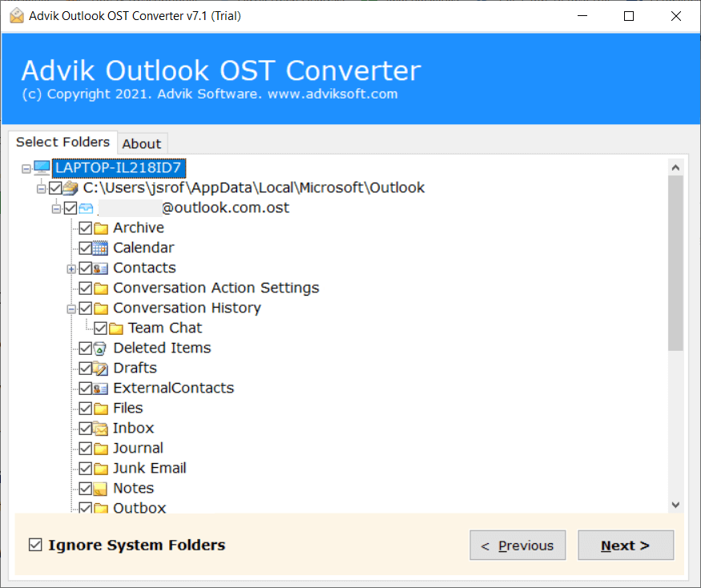This screenshot has height=588, width=701.
Task: Uncheck the Team Chat folder checkbox
Action: coord(100,328)
